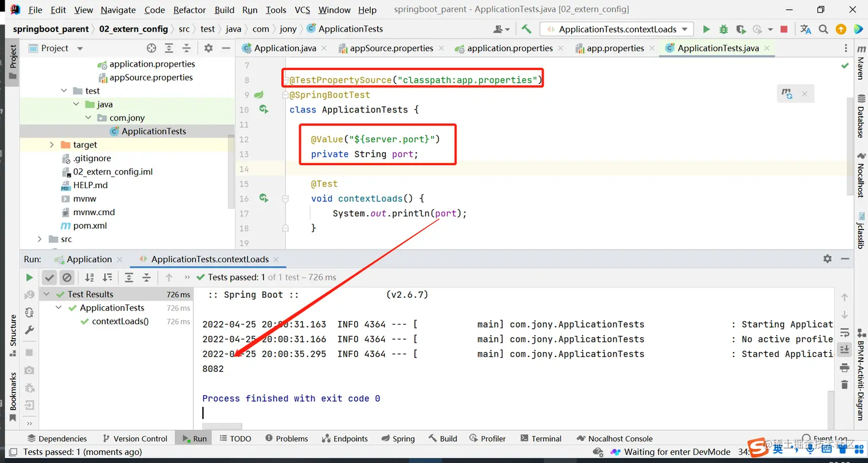Collapse the Test Results node

pos(46,294)
